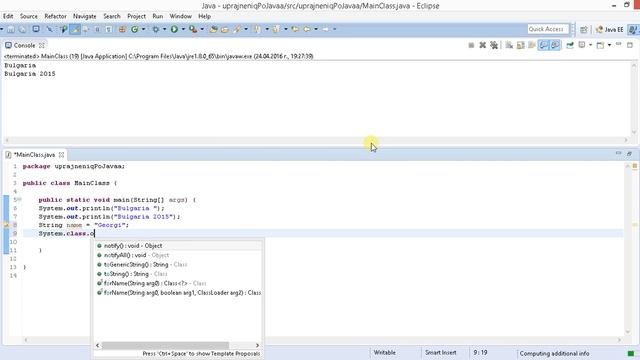640x360 pixels.
Task: Select the Console view tab
Action: 24,45
